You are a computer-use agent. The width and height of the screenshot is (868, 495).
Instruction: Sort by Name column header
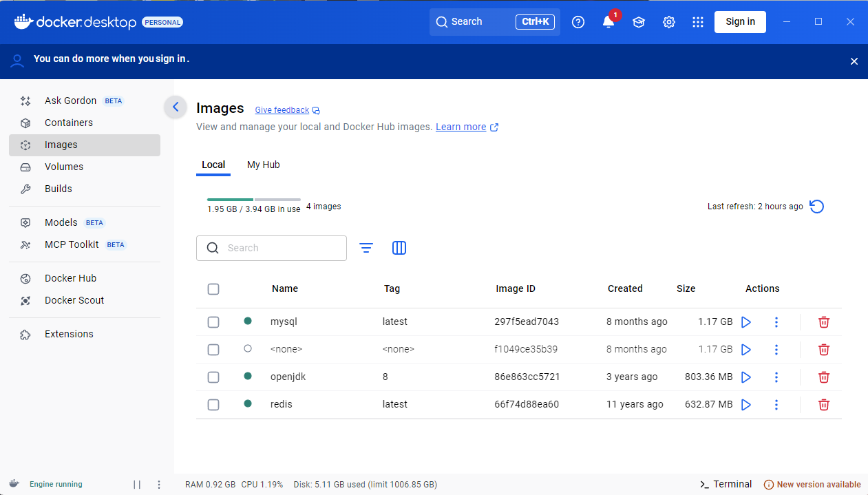285,288
